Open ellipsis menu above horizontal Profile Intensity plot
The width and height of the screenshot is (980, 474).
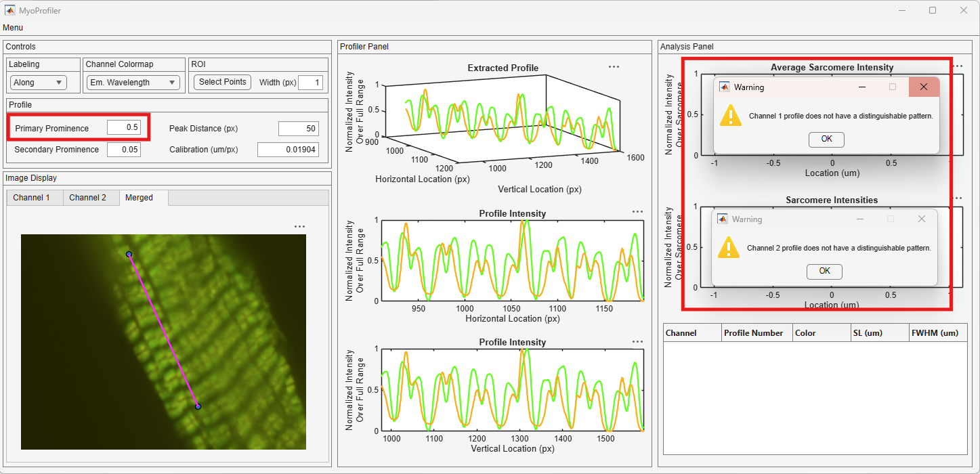637,212
